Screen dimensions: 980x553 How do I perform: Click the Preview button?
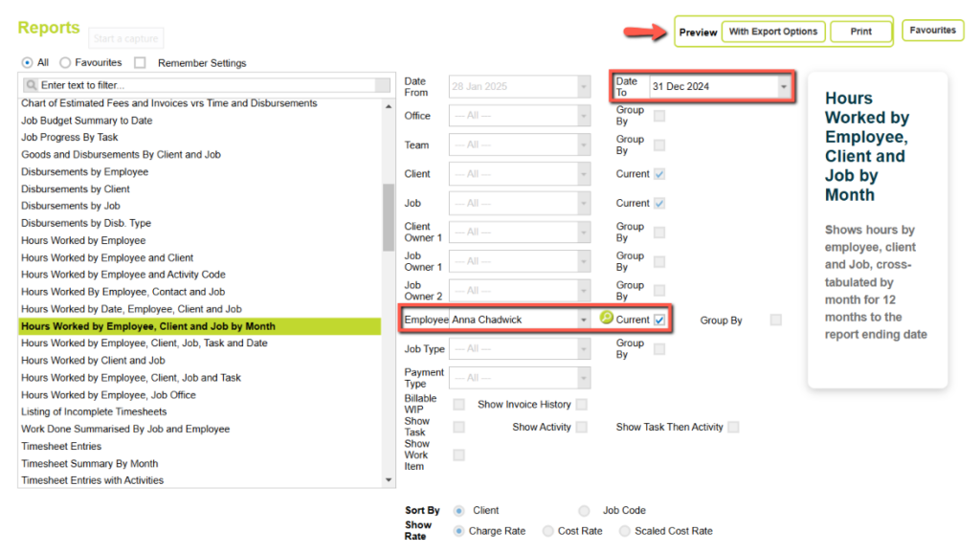click(698, 33)
